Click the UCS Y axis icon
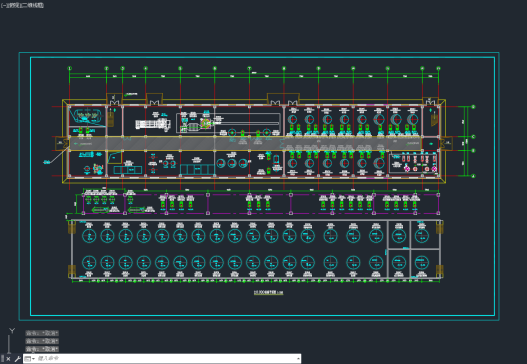 click(12, 331)
